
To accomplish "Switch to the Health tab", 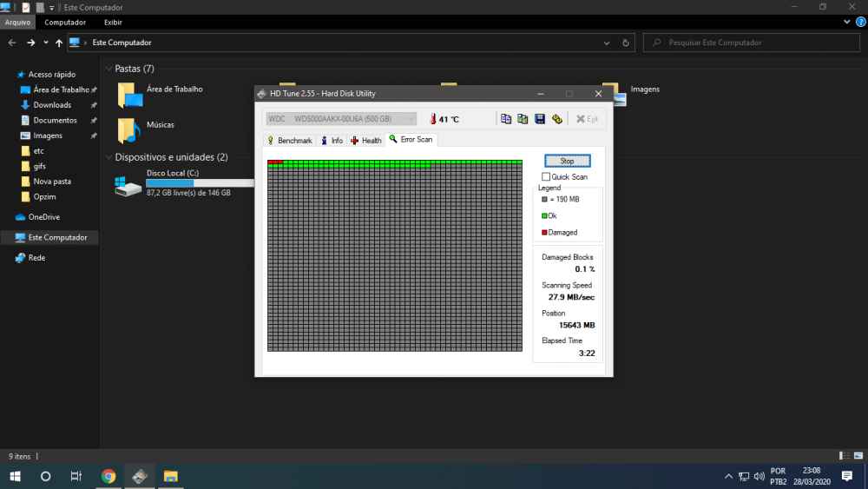I will point(366,140).
